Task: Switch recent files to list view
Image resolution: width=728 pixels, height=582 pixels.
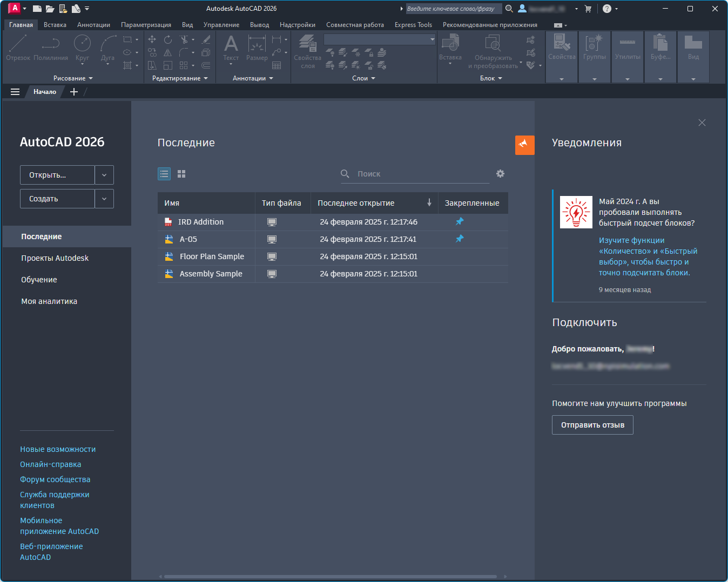Action: [x=164, y=174]
